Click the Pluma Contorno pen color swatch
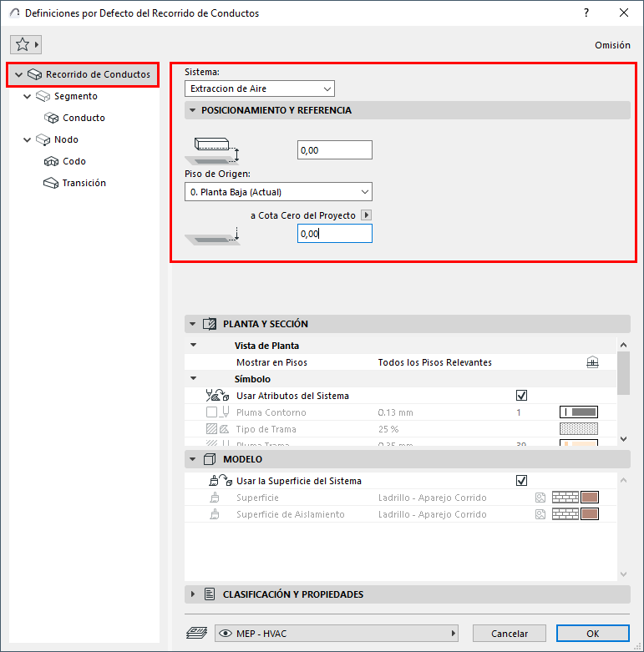Image resolution: width=644 pixels, height=652 pixels. 579,412
